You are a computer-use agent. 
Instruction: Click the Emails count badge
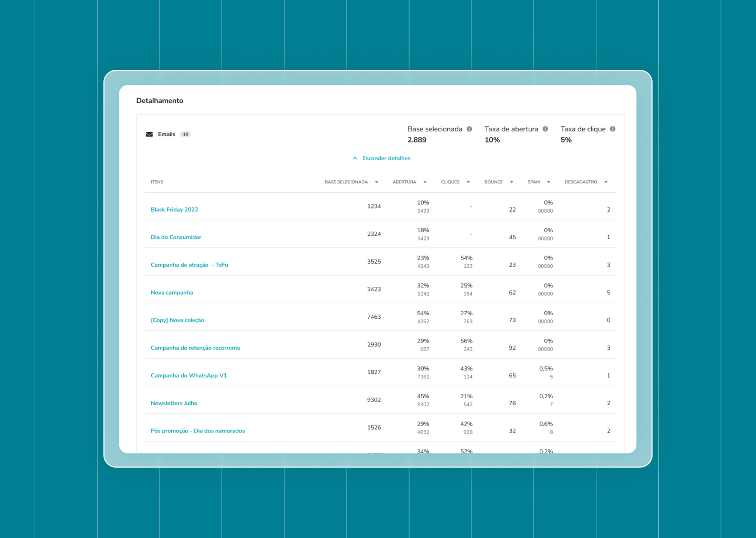point(185,134)
